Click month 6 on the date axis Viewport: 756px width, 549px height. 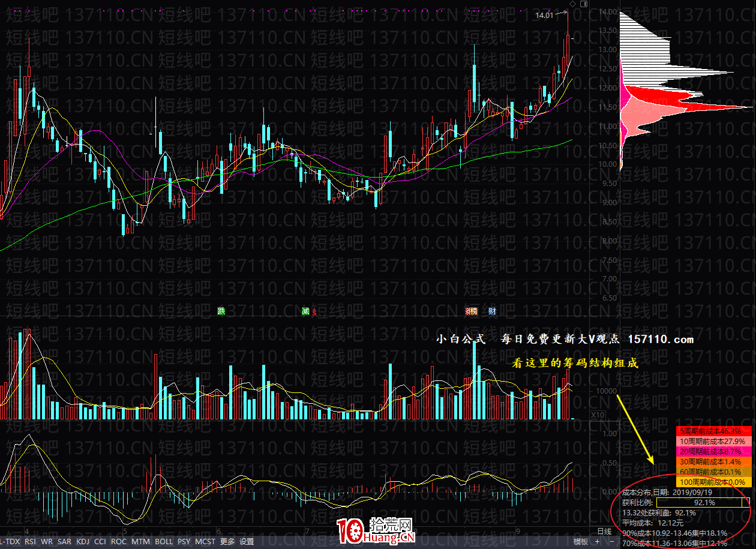[x=220, y=531]
